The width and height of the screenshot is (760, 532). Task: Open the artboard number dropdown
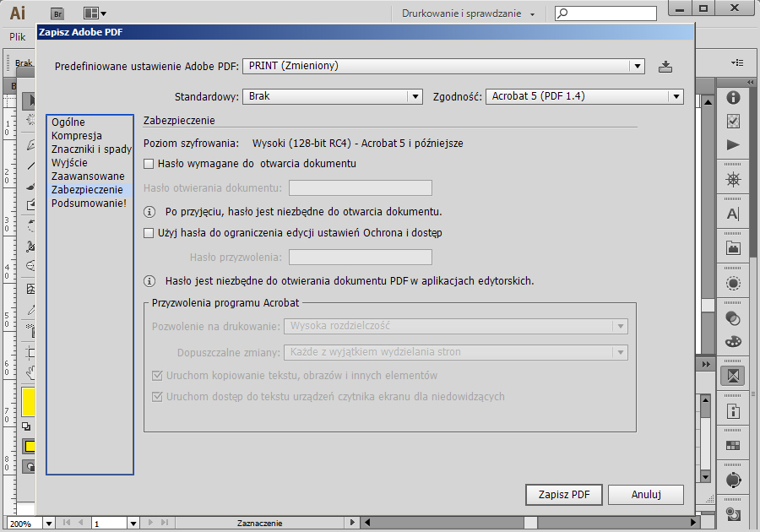coord(133,524)
